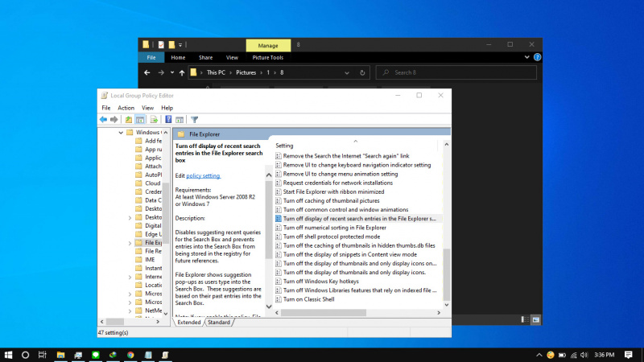Click the Up one level folder icon
This screenshot has height=362, width=644.
(129, 119)
